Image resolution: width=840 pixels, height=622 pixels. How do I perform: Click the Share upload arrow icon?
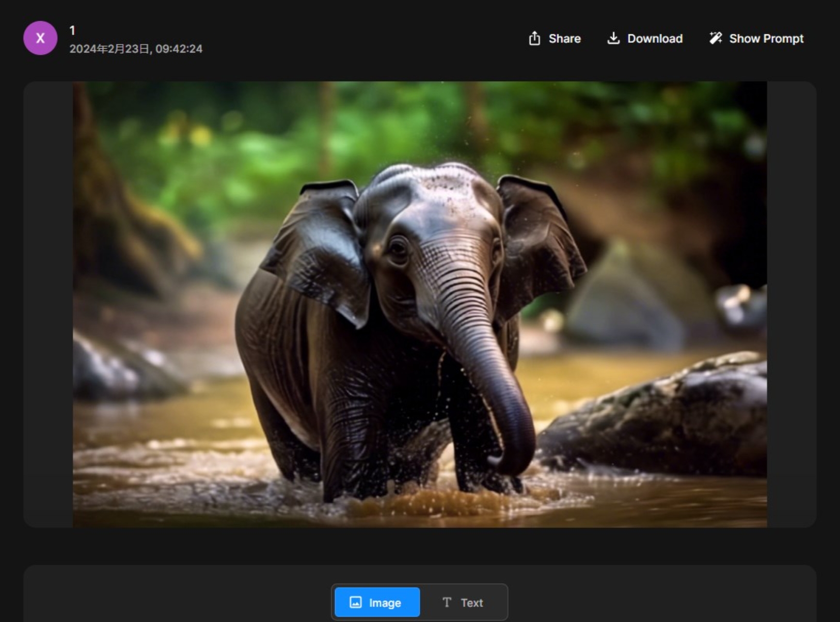(x=534, y=39)
